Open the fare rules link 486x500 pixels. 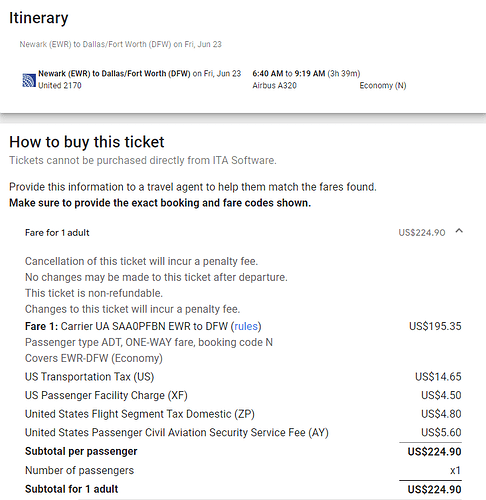click(246, 326)
